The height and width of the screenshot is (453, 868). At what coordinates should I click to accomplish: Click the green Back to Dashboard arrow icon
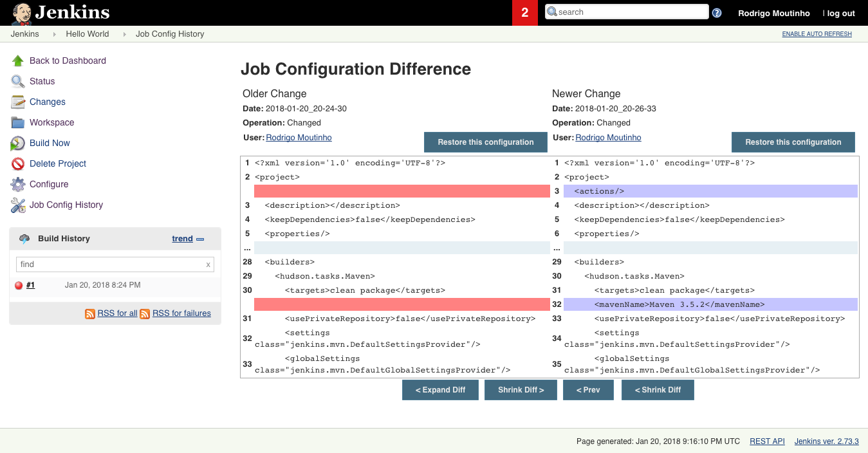[x=18, y=60]
